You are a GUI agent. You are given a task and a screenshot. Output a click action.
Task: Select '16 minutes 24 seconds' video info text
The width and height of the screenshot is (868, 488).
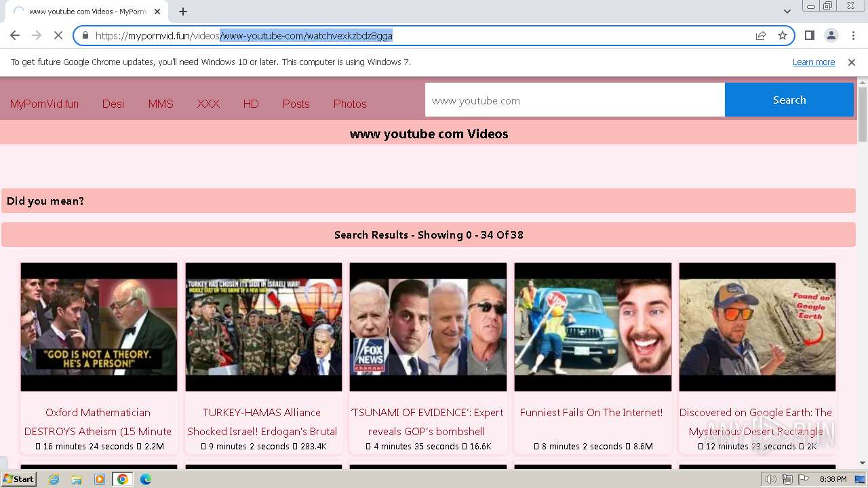point(88,446)
